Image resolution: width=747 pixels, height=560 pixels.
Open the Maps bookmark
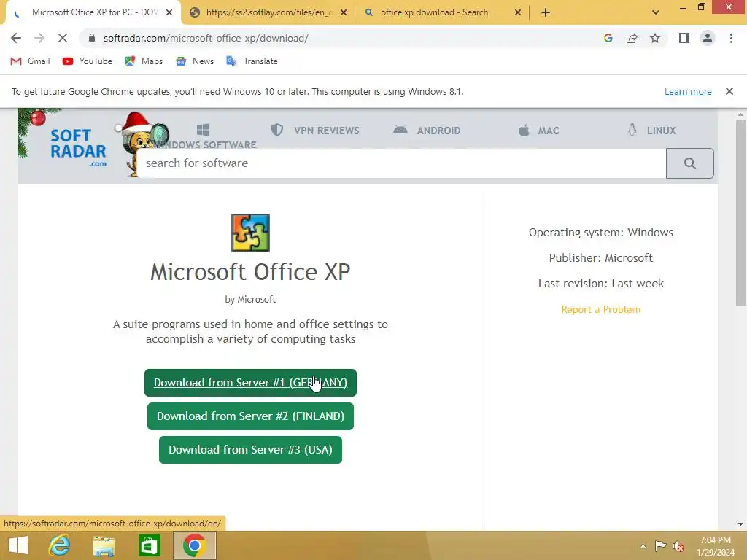tap(144, 61)
